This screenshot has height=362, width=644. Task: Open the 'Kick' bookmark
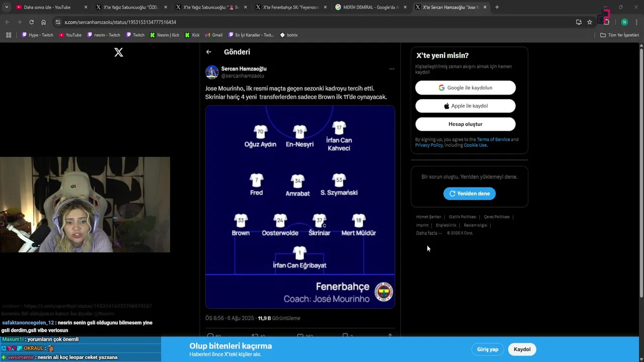point(192,35)
